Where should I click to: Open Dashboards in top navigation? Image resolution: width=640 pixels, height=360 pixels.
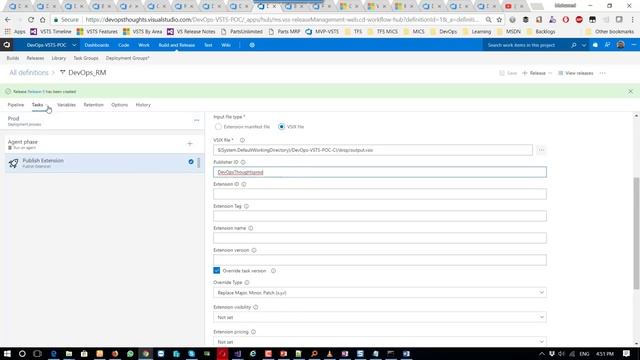[97, 45]
